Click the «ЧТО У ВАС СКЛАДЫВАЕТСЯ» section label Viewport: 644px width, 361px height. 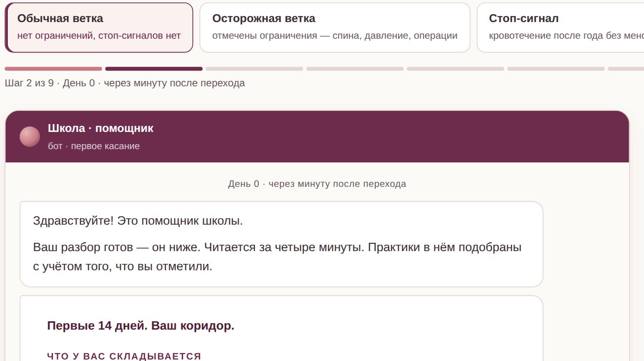(x=124, y=357)
